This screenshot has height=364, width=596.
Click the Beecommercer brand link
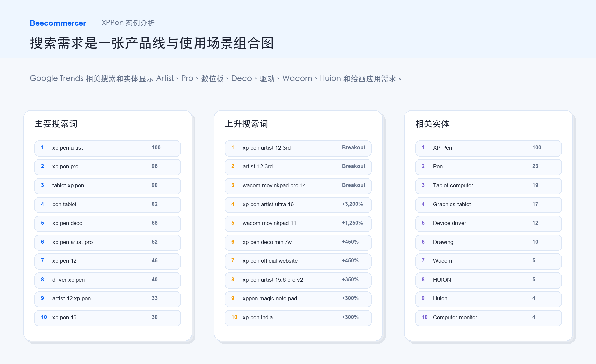[x=58, y=23]
